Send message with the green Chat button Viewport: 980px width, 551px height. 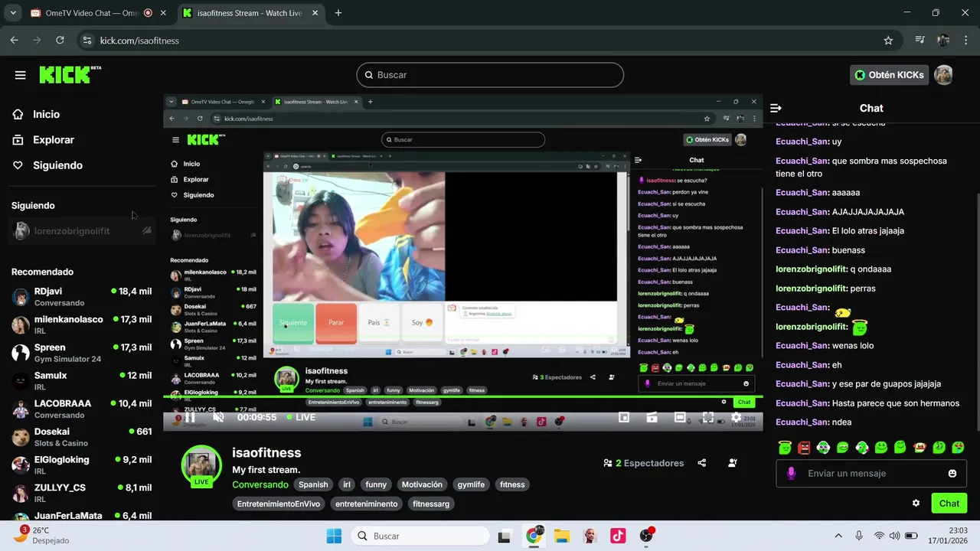pyautogui.click(x=949, y=504)
